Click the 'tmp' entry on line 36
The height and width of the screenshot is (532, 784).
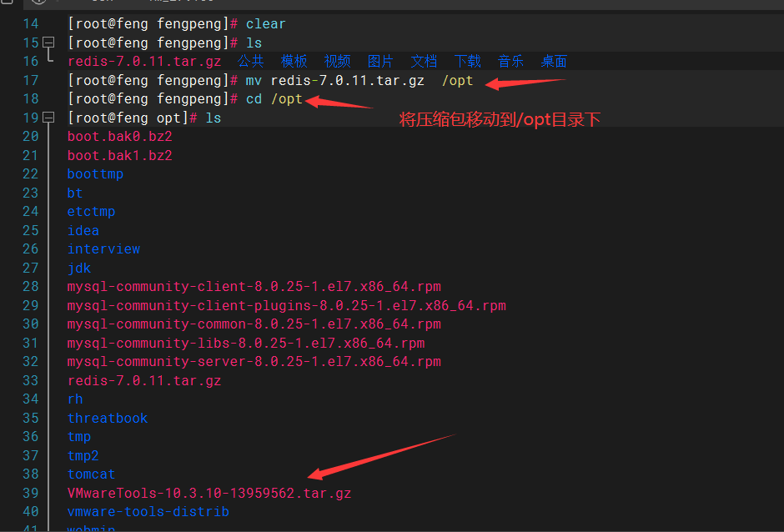(x=79, y=437)
